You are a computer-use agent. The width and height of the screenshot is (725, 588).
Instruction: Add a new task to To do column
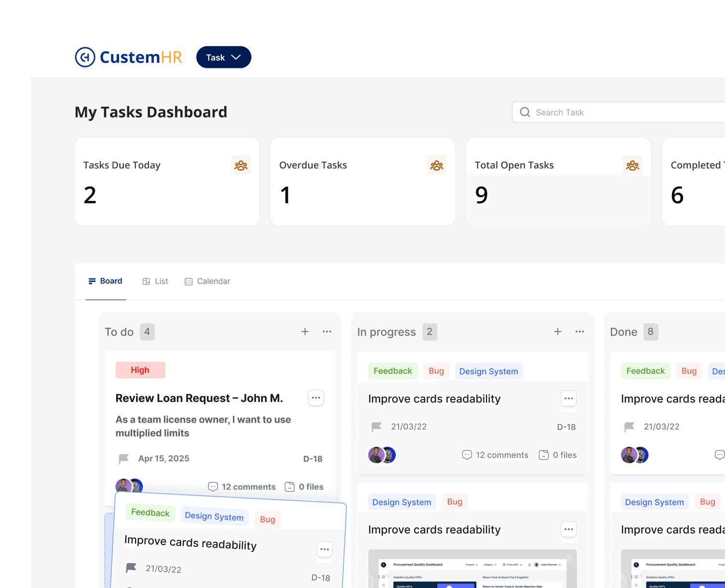(x=305, y=332)
